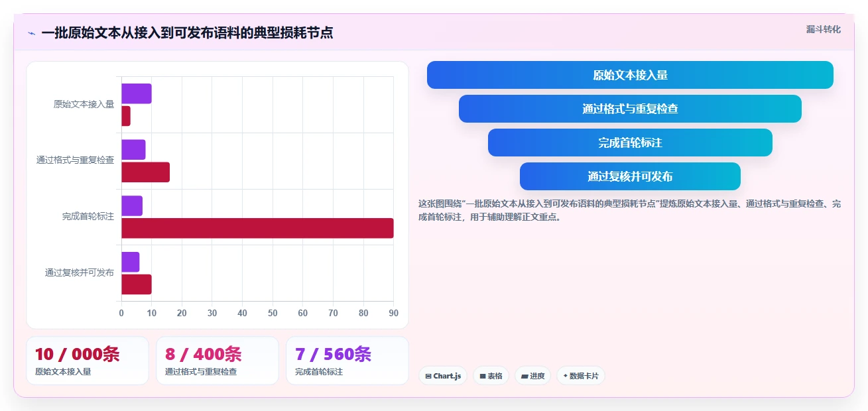Viewport: 868px width, 411px height.
Task: Click the x-axis tick value 50
Action: tap(273, 313)
